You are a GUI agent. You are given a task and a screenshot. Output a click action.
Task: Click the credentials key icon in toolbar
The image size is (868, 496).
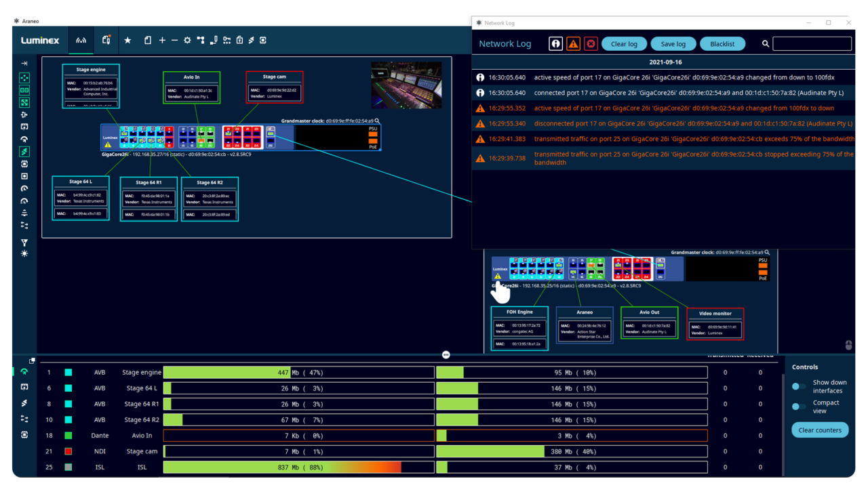tap(226, 41)
